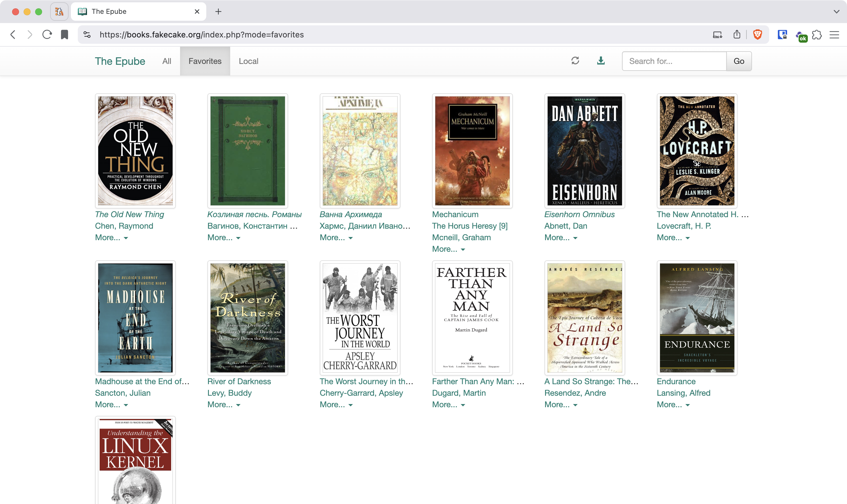Click the browser bookmark icon
Viewport: 847px width, 504px height.
pos(64,35)
